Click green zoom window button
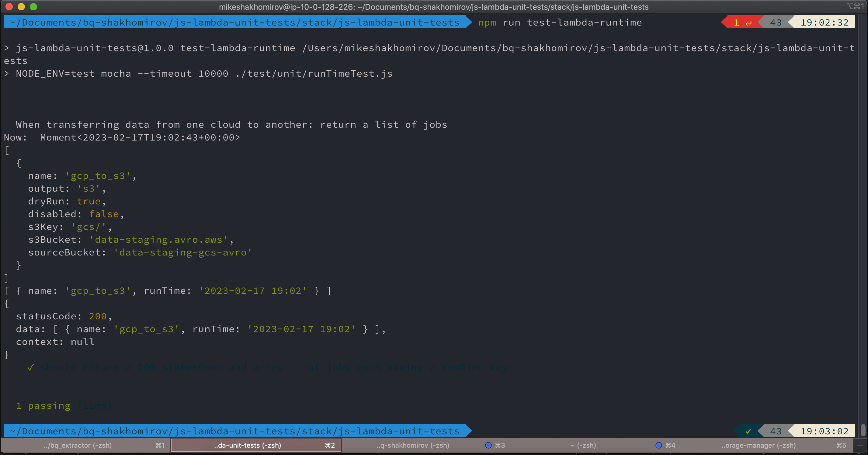The image size is (868, 455). (33, 6)
